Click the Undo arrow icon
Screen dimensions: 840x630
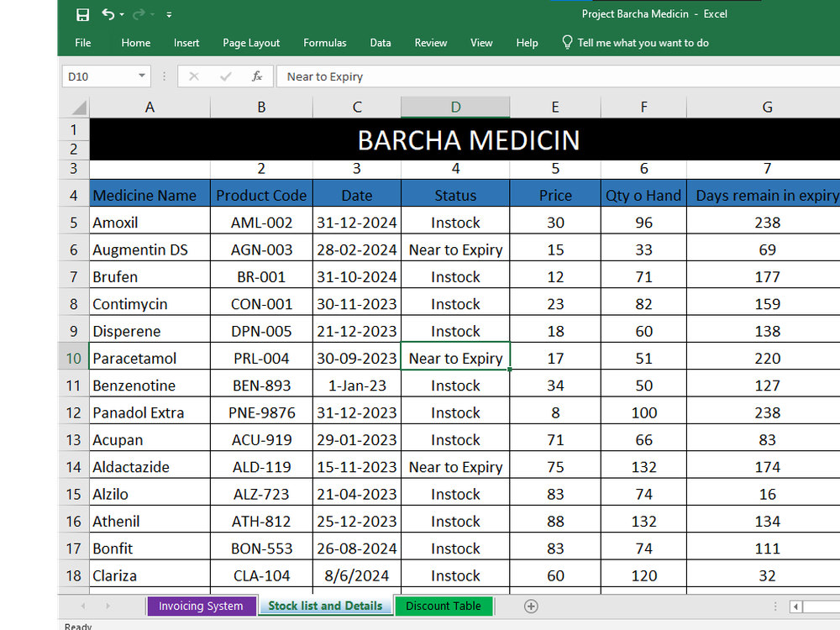tap(108, 14)
